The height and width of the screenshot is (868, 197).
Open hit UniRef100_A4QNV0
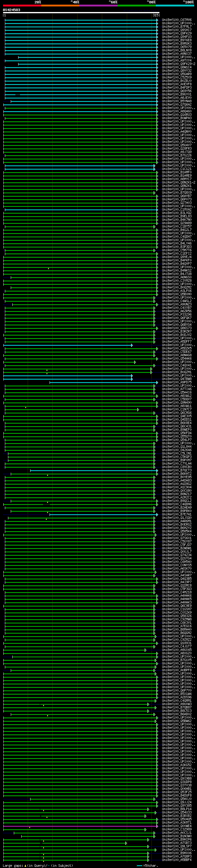(176, 132)
